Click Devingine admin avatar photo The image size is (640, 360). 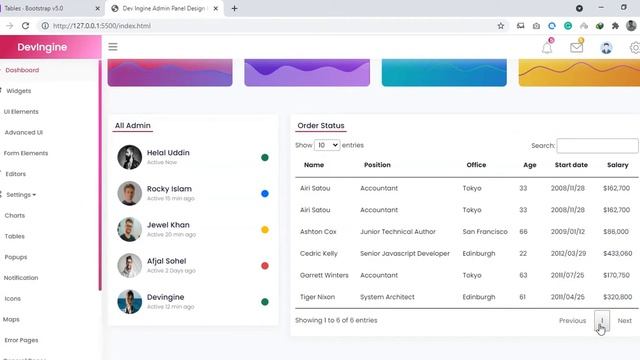click(130, 302)
